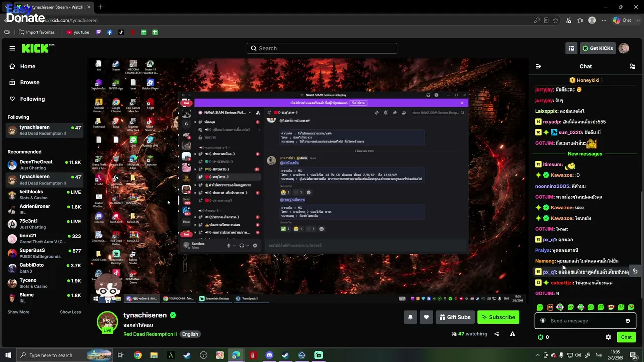This screenshot has height=362, width=644.
Task: Show hidden system tray icons chevron
Action: coord(537,355)
